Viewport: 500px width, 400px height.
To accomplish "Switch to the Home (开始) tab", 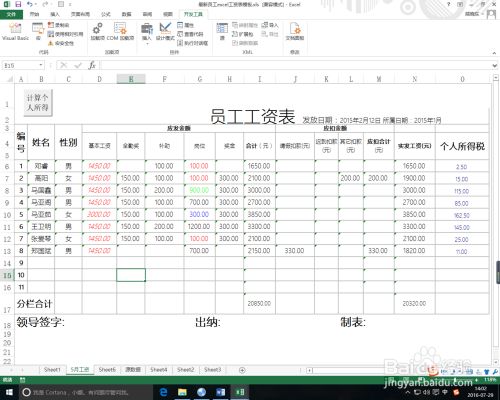I will [34, 14].
